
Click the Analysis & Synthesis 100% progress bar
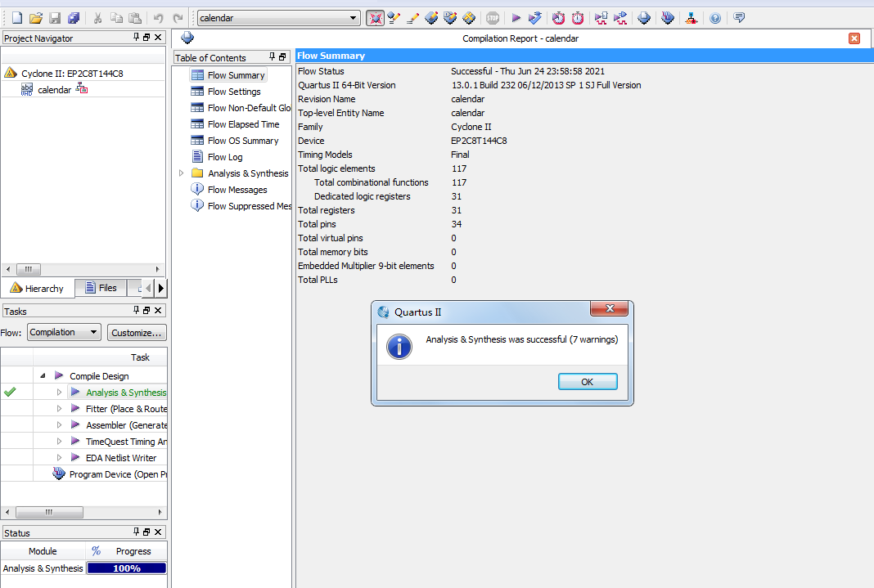[127, 568]
